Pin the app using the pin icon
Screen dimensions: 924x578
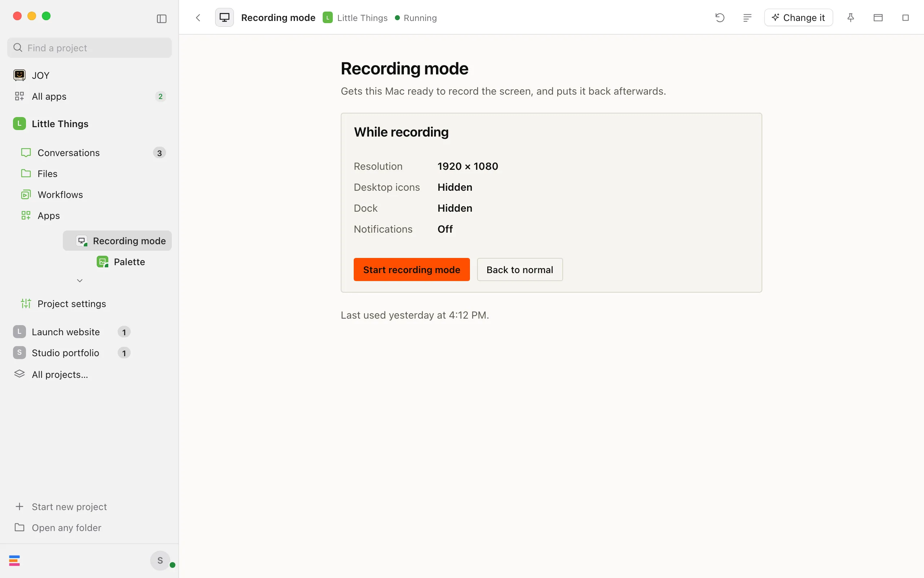850,18
